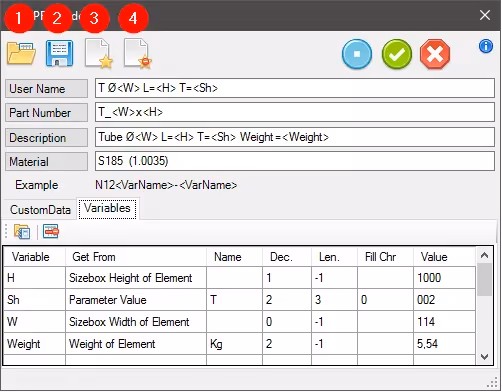This screenshot has width=502, height=392.
Task: Edit the Part Number text field
Action: 295,112
